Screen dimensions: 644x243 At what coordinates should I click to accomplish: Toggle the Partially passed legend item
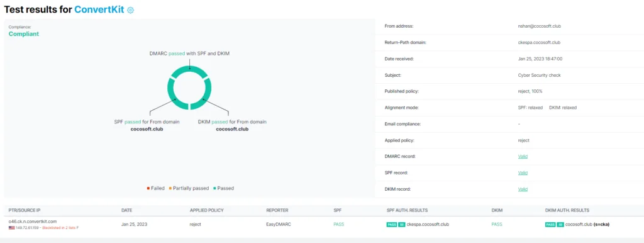click(189, 188)
